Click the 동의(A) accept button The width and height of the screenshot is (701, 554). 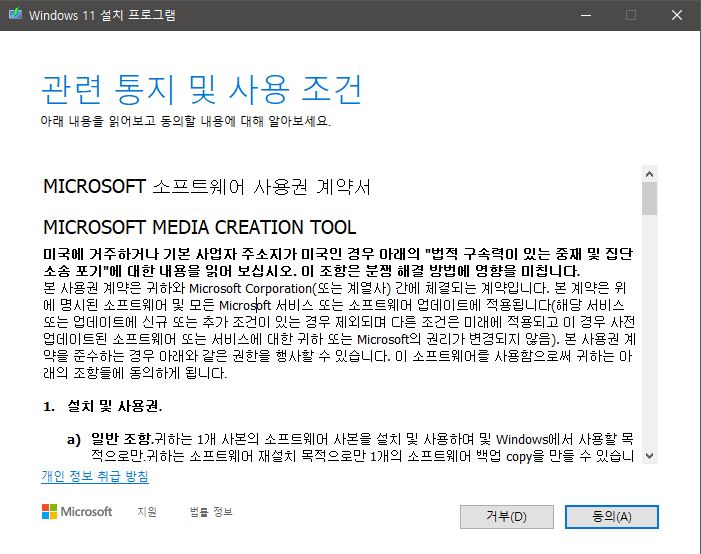pyautogui.click(x=612, y=517)
